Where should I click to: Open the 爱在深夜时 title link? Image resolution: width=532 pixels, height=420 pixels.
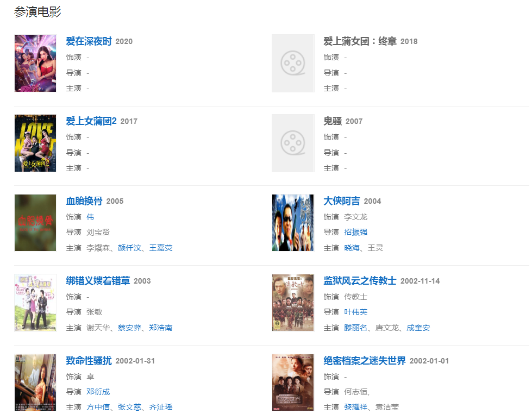89,41
